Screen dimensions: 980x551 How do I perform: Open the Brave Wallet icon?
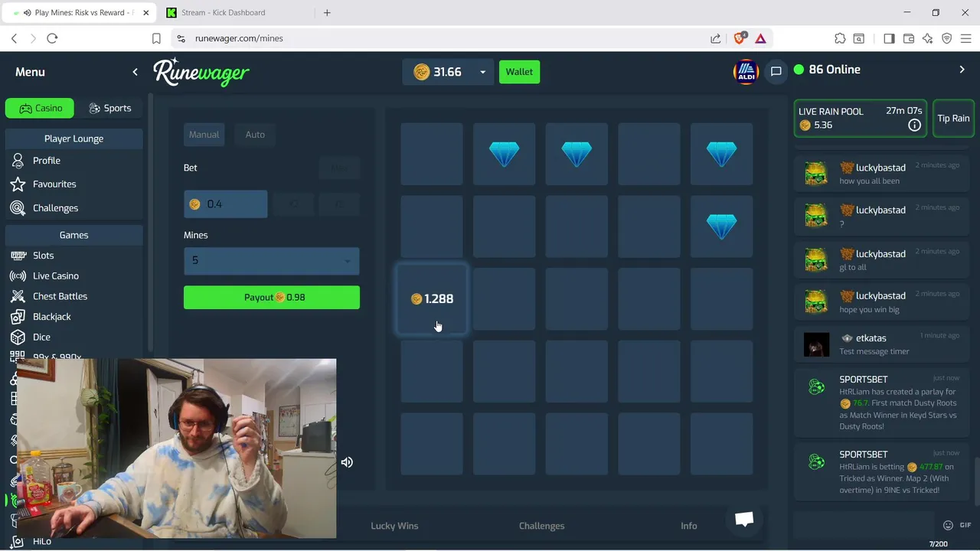[x=909, y=38]
